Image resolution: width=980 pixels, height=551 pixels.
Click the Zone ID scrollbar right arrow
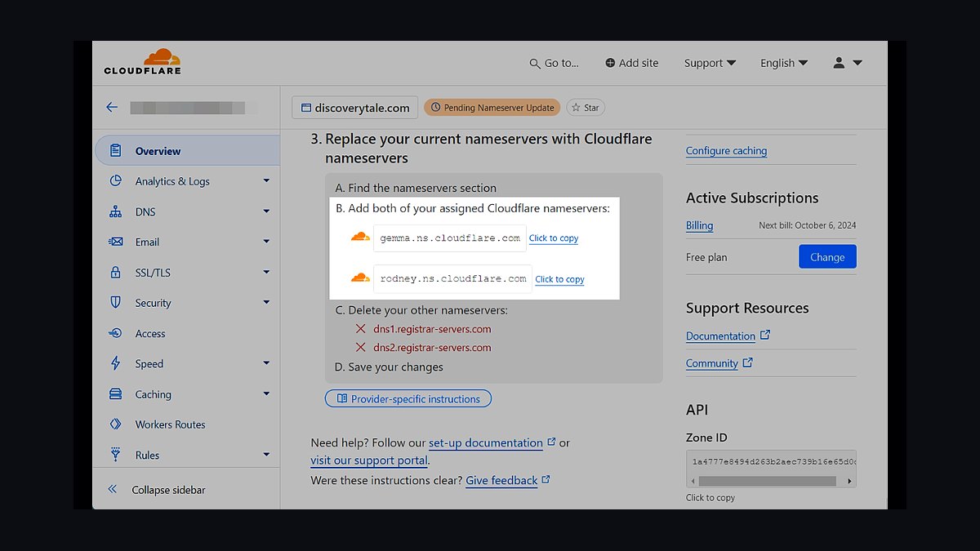(x=849, y=482)
